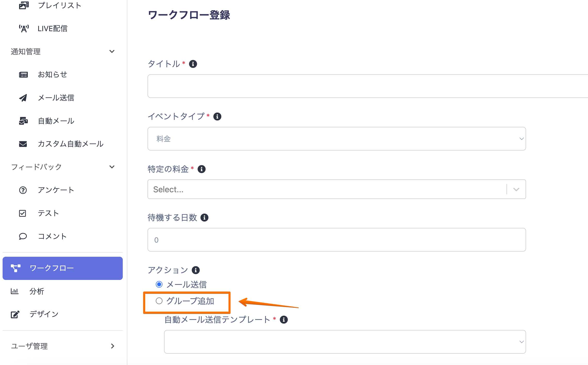
Task: Click the info icon beside タイトル
Action: click(x=193, y=64)
